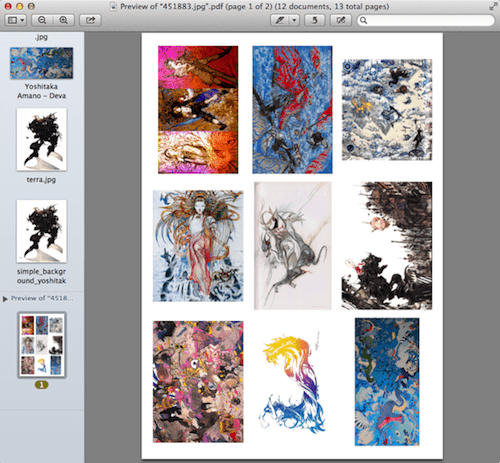Click the Zoom Out magnifier button
This screenshot has height=463, width=500.
pyautogui.click(x=42, y=20)
